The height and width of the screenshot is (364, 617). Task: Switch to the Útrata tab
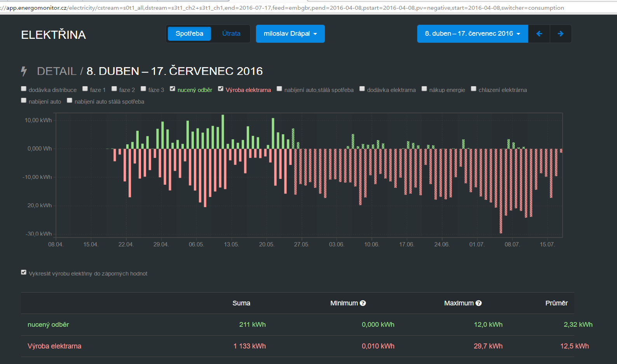click(x=231, y=34)
